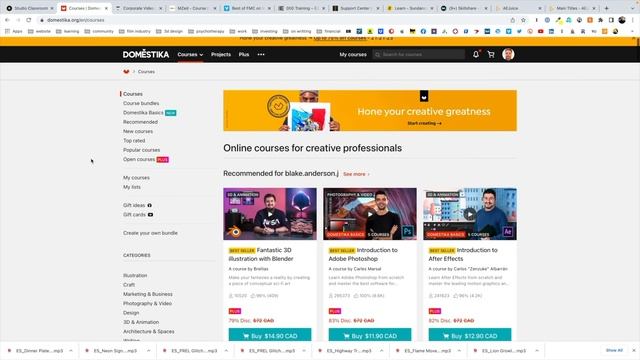
Task: Open the Projects nav item
Action: click(221, 54)
